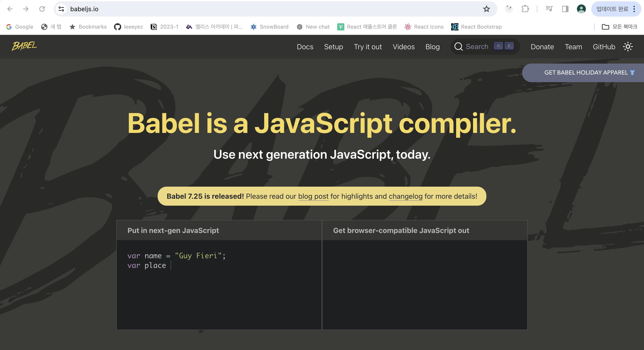Open the React Icons bookmark
Viewport: 644px width, 350px height.
pos(424,27)
